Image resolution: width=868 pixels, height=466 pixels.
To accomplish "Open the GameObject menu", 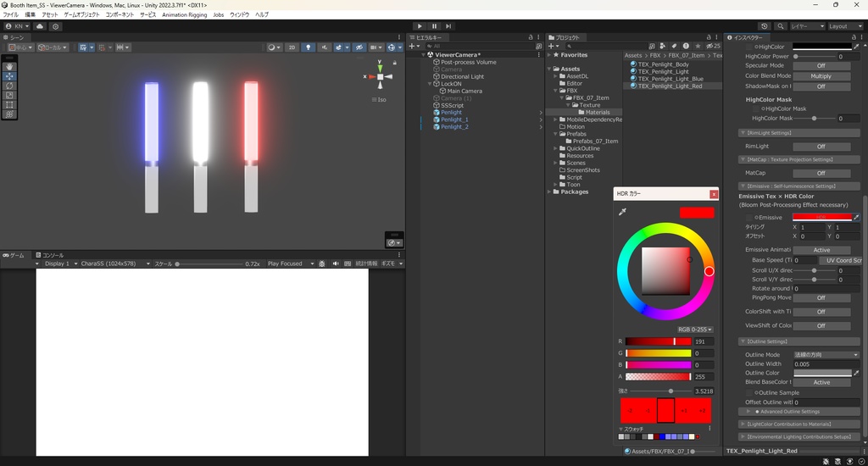I will (82, 15).
